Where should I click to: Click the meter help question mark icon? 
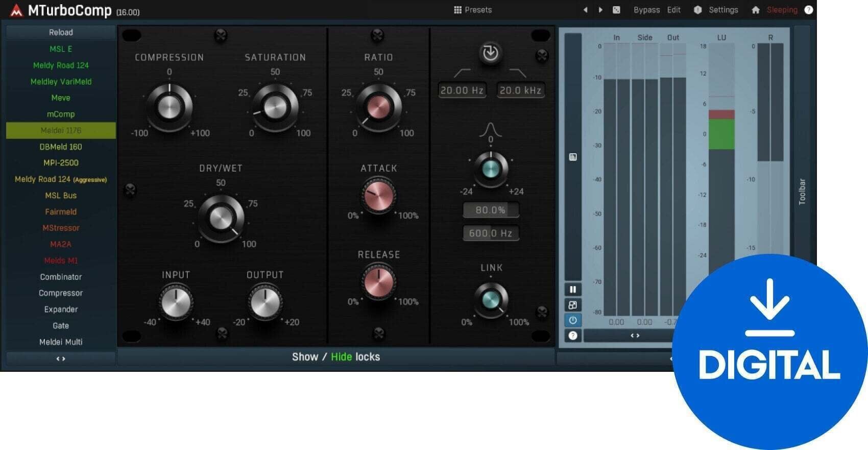[573, 336]
